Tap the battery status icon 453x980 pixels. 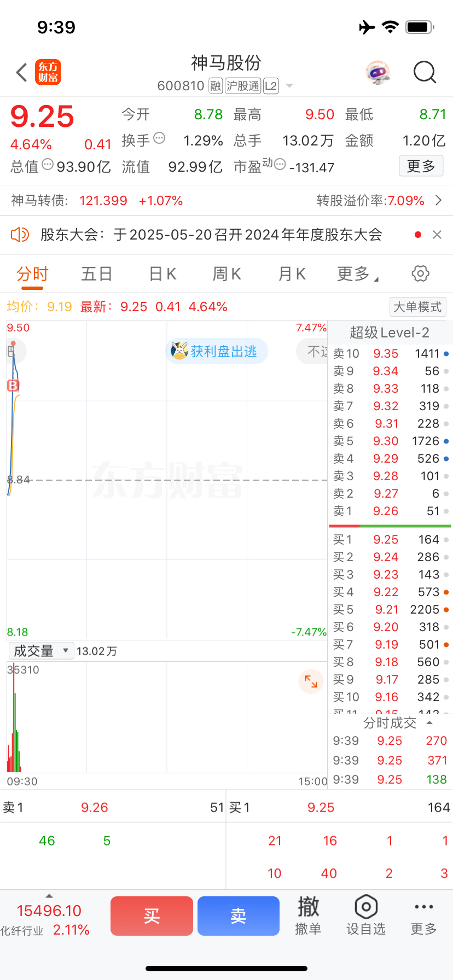(420, 27)
